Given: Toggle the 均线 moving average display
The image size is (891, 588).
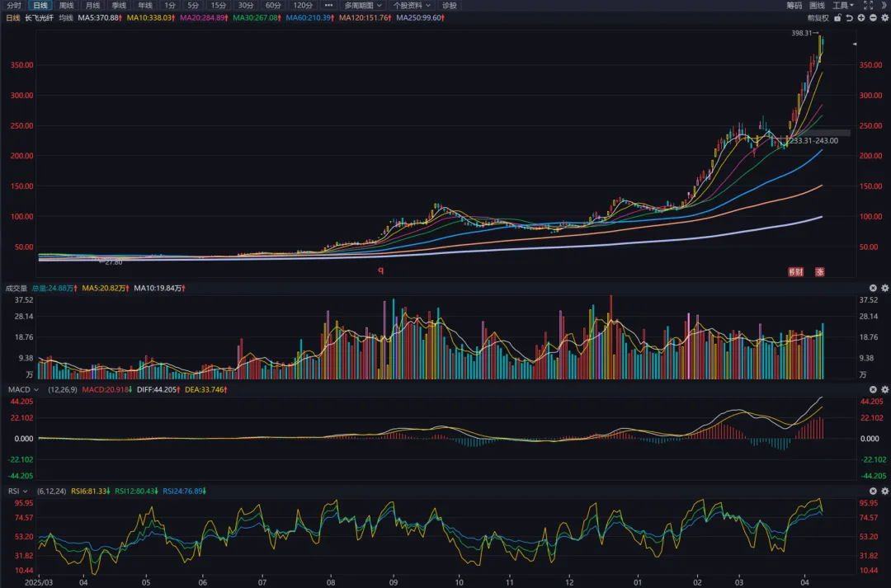Looking at the screenshot, I should 66,18.
